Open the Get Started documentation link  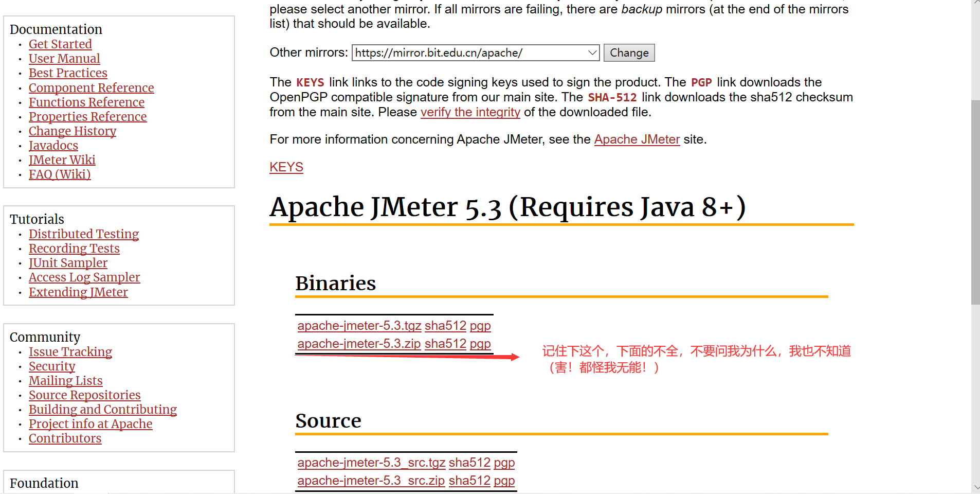tap(60, 44)
